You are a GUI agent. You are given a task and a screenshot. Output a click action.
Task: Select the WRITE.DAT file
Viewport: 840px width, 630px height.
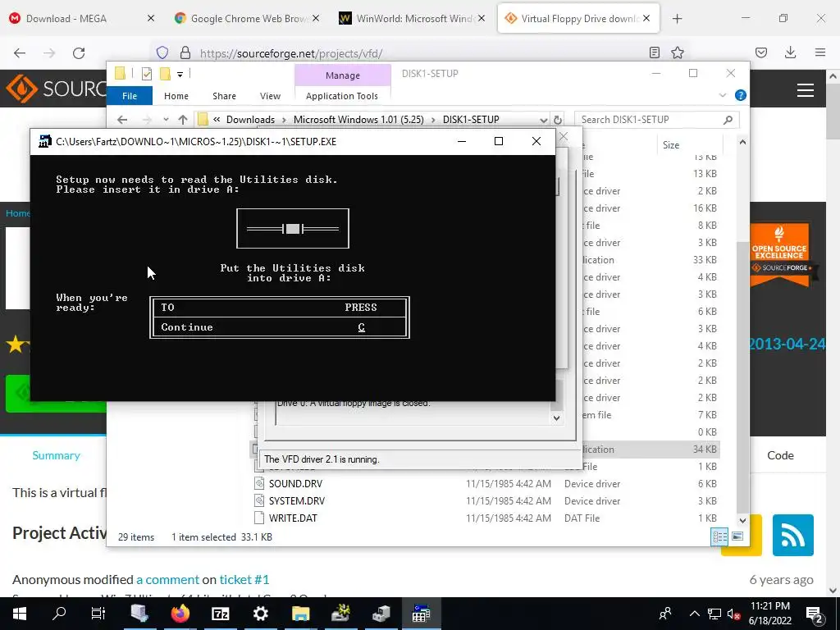(293, 518)
